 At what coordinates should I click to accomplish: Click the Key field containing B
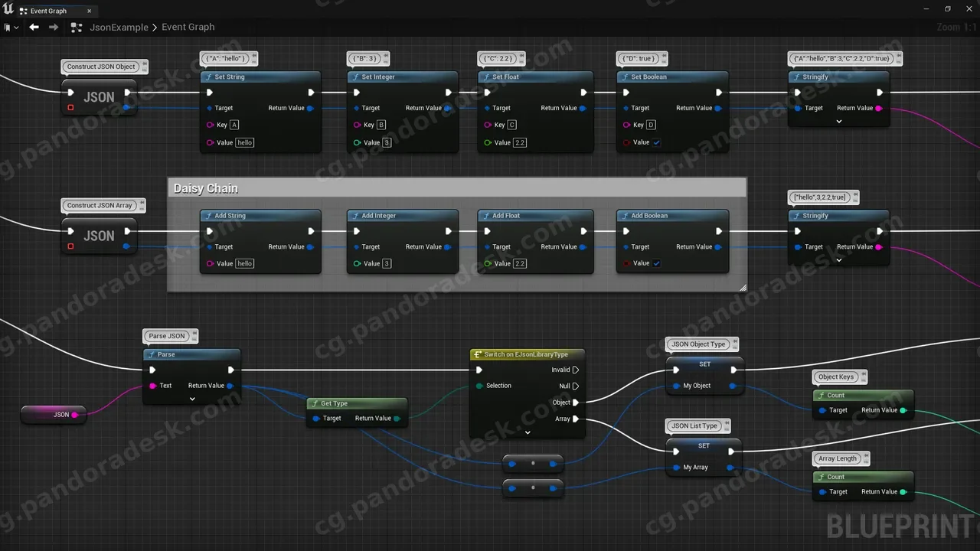(x=381, y=125)
